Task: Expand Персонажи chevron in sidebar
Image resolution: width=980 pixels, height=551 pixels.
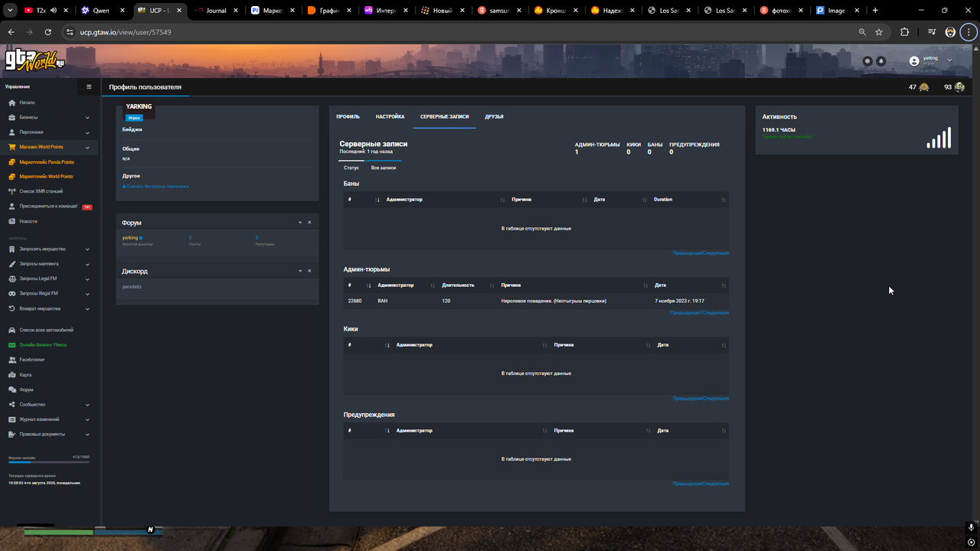Action: [87, 132]
